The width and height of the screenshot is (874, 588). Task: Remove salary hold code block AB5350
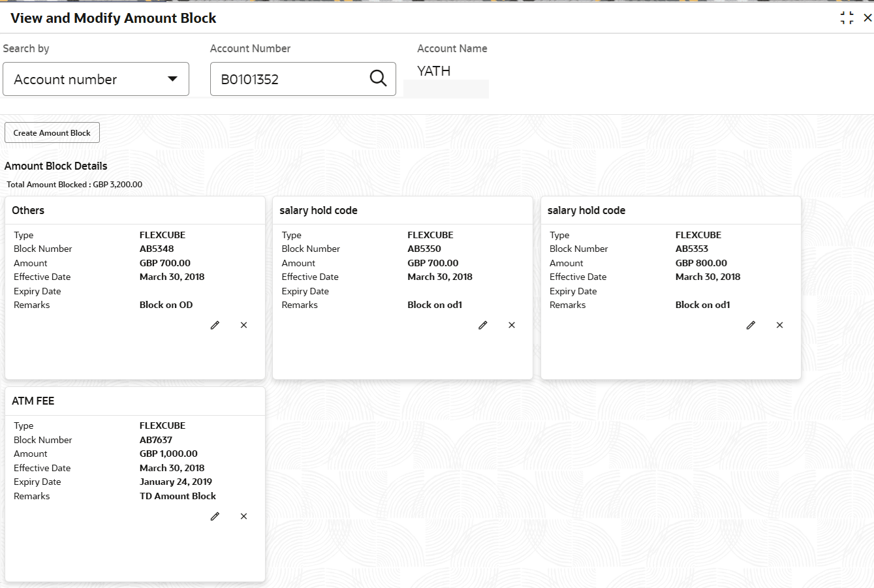pos(512,325)
